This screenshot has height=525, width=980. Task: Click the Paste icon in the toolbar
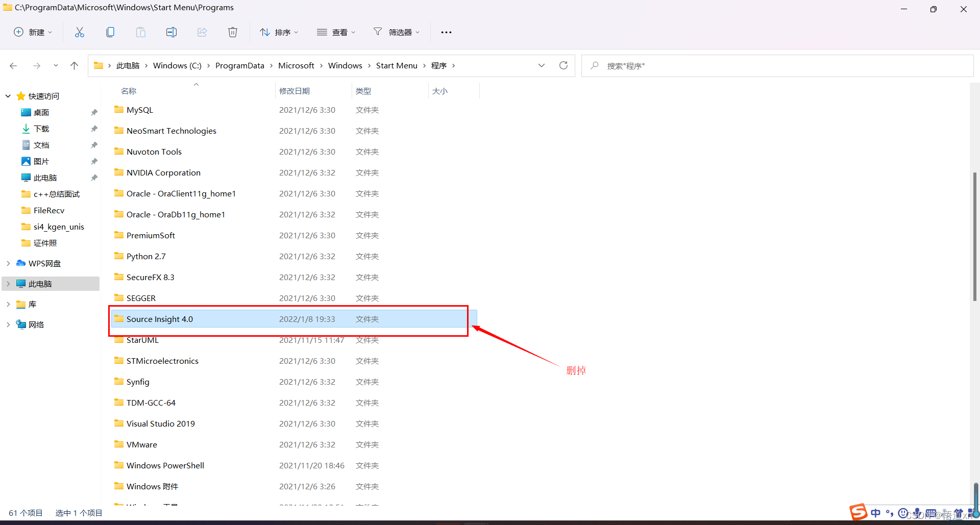point(141,32)
